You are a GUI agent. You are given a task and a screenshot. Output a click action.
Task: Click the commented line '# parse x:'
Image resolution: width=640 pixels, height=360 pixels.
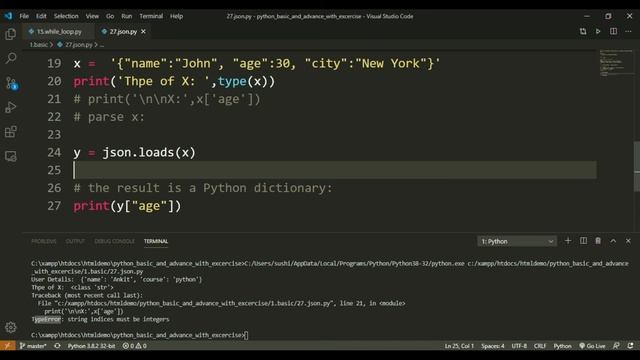[109, 117]
